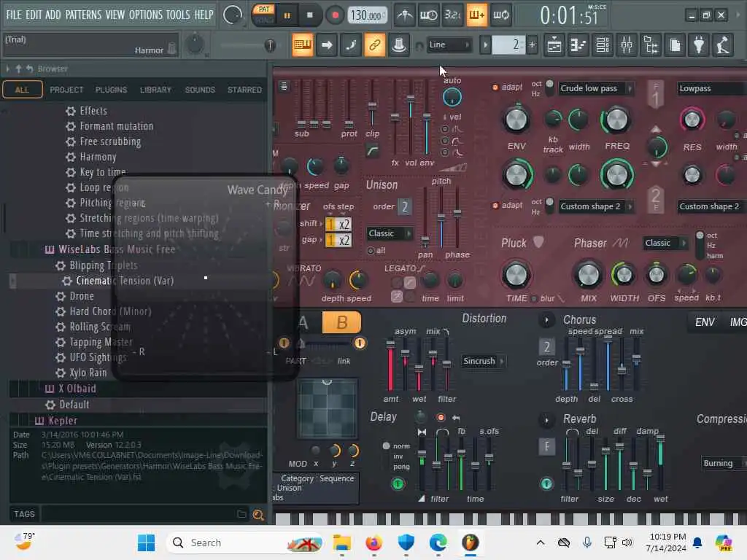This screenshot has width=747, height=560.
Task: Enable the countdown before recording icon
Action: (452, 15)
